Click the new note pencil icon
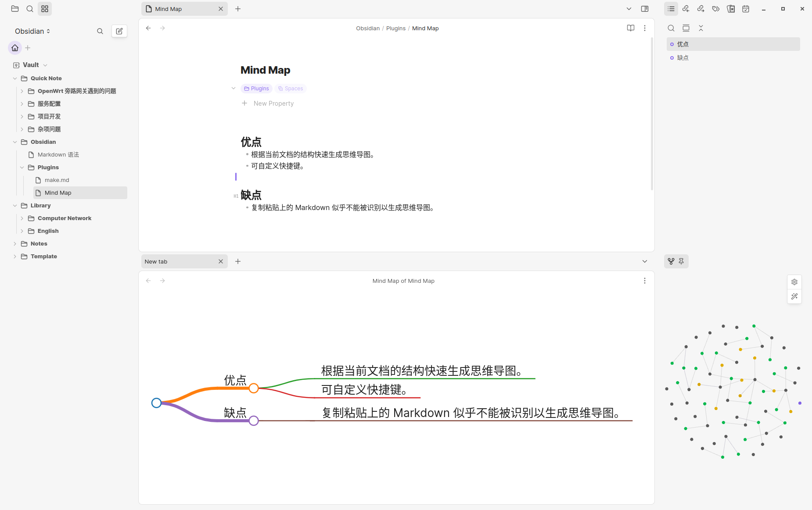Viewport: 812px width, 510px height. coord(119,31)
